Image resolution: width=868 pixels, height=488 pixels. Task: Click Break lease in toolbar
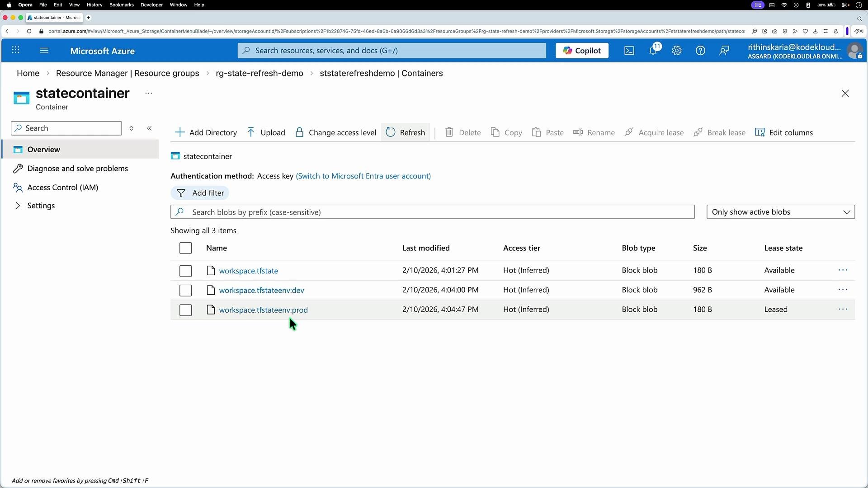(x=720, y=132)
